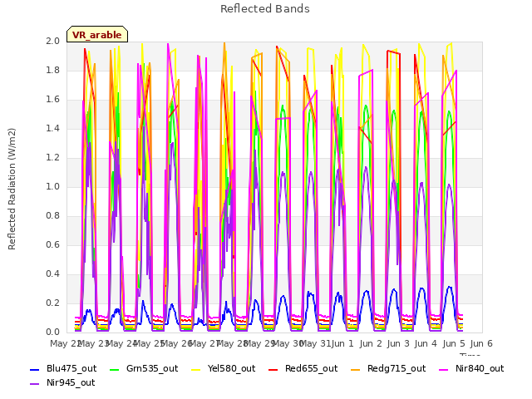Click the 1.4 y-axis tick label
The width and height of the screenshot is (532, 399).
tap(53, 128)
